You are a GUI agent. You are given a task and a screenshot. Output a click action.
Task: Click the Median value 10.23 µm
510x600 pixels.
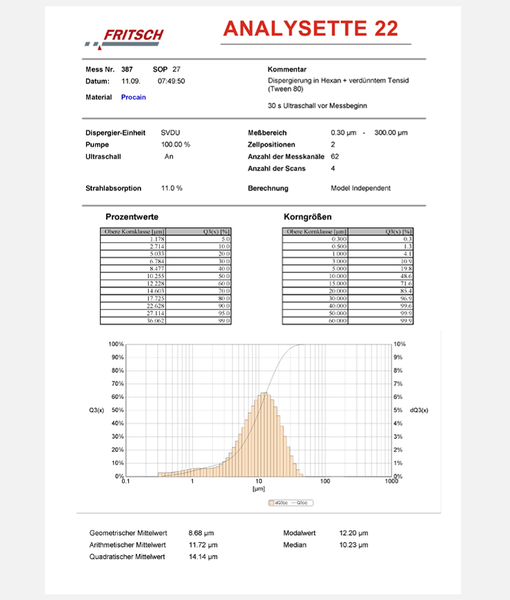[x=354, y=545]
